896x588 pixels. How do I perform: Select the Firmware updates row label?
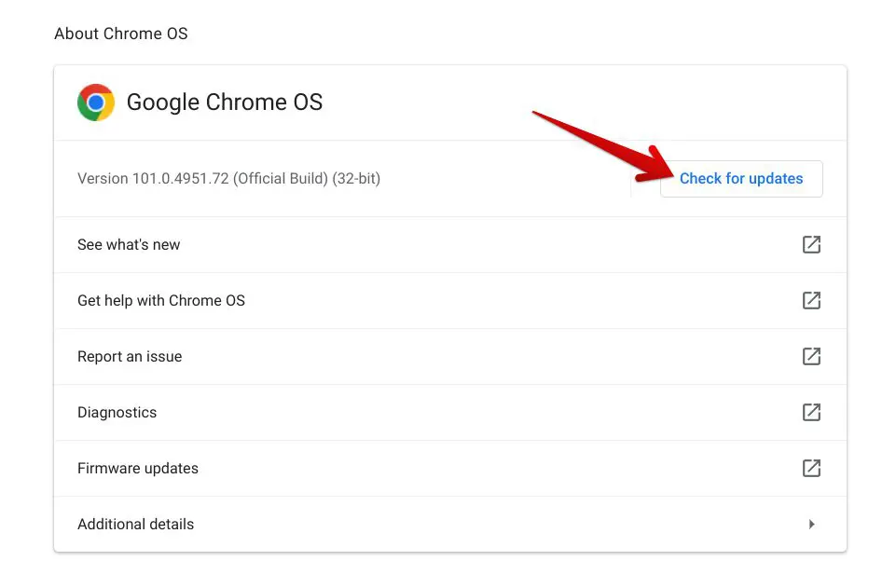click(138, 468)
